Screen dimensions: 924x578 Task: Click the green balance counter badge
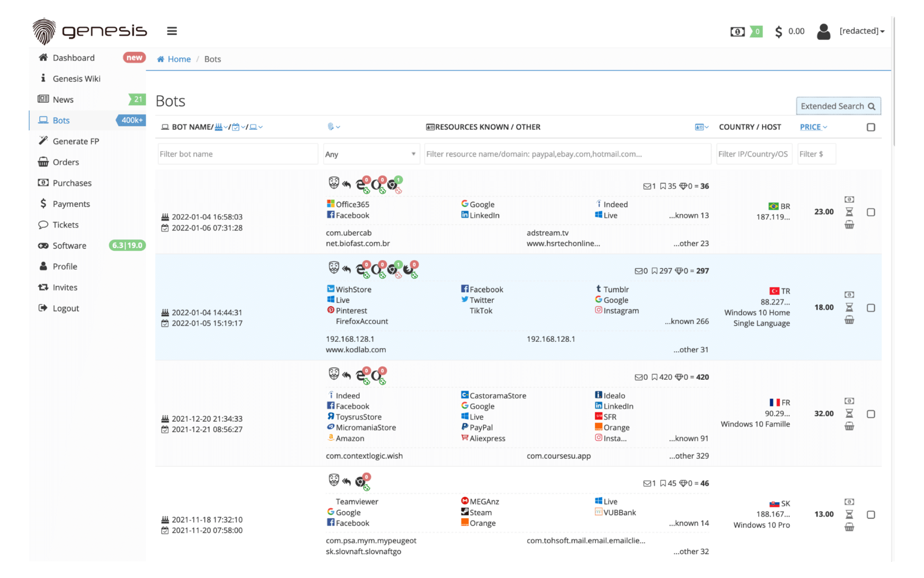click(757, 32)
